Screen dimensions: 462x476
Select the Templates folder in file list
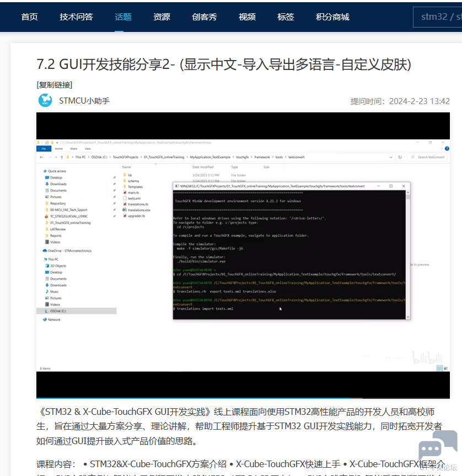click(133, 187)
